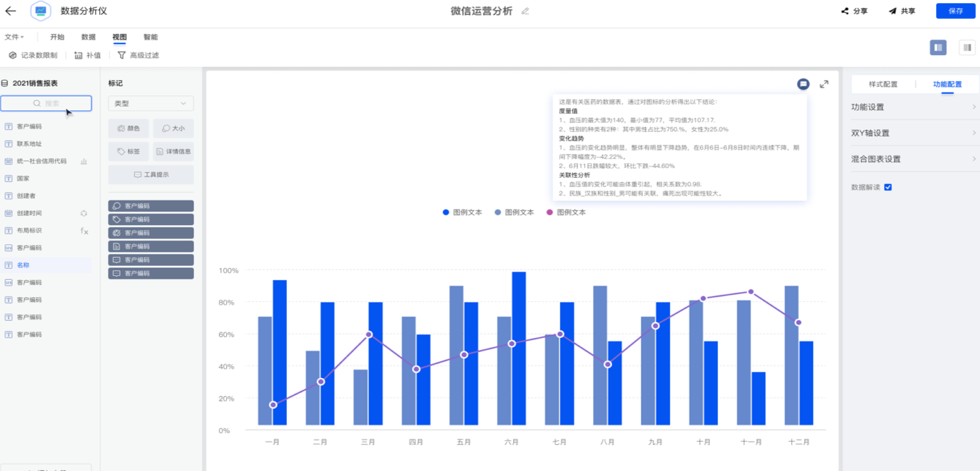Select the 布局标识 field
Image resolution: width=980 pixels, height=471 pixels.
tap(29, 230)
